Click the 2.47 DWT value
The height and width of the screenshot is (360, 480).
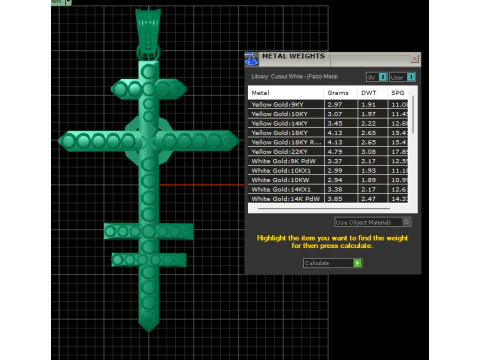click(368, 199)
